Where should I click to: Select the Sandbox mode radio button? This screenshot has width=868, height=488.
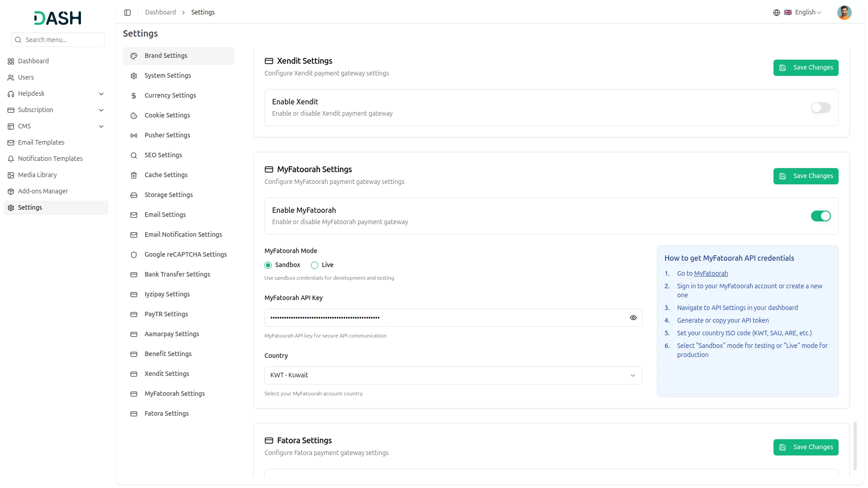pos(268,265)
